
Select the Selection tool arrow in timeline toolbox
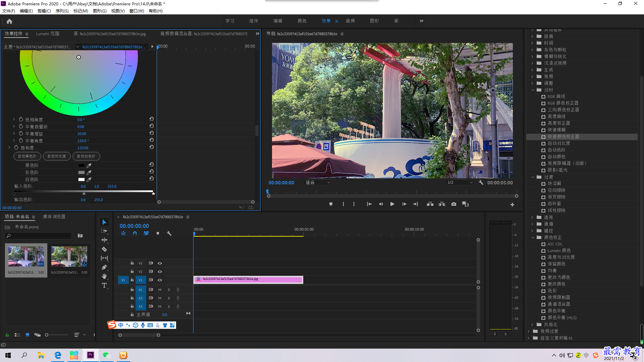tap(104, 222)
